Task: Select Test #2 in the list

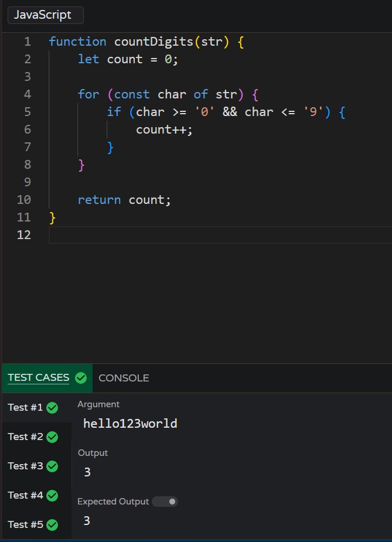Action: click(36, 437)
